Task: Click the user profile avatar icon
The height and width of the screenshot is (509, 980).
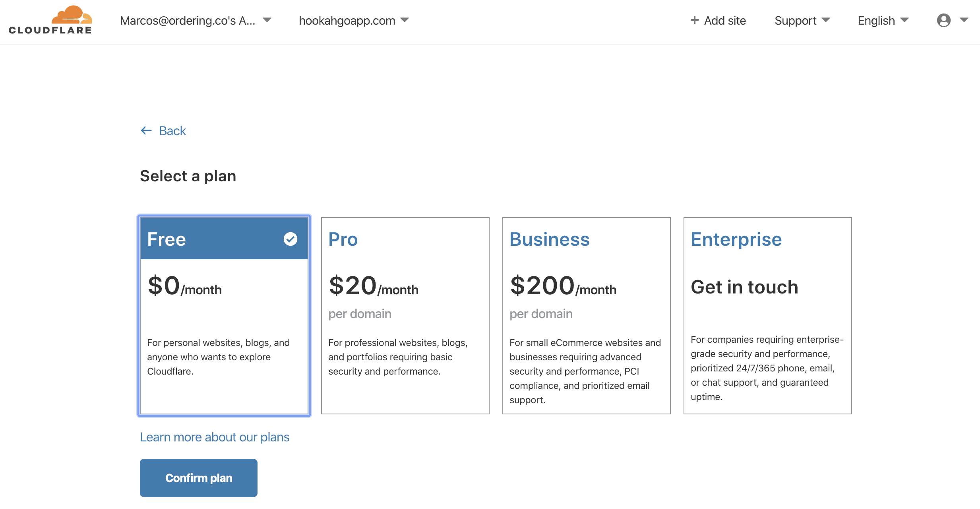Action: pos(943,20)
